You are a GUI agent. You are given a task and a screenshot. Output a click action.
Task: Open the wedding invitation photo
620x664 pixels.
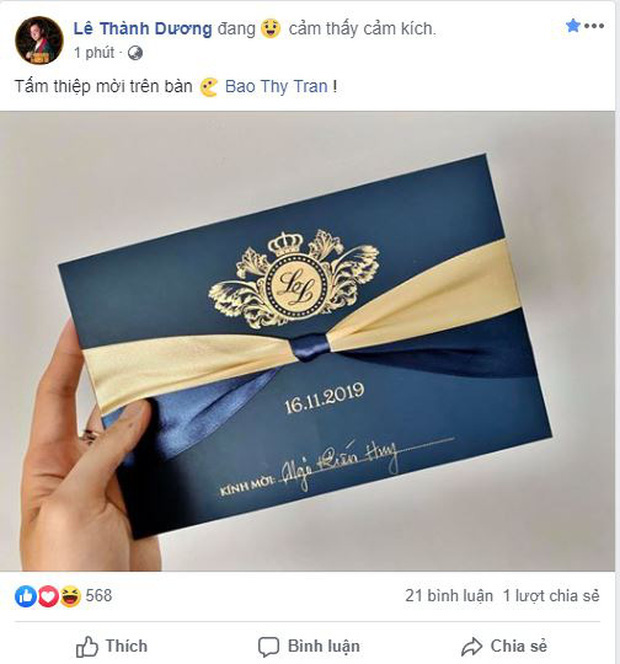[307, 341]
